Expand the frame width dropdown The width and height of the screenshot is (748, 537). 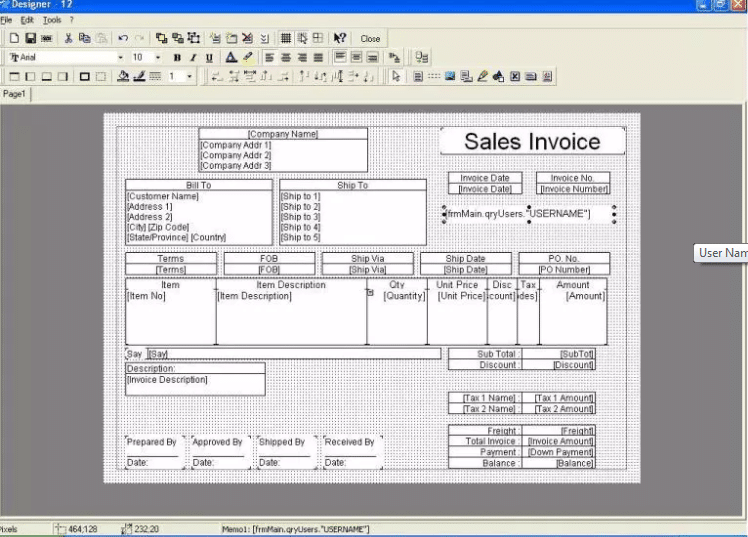coord(189,76)
